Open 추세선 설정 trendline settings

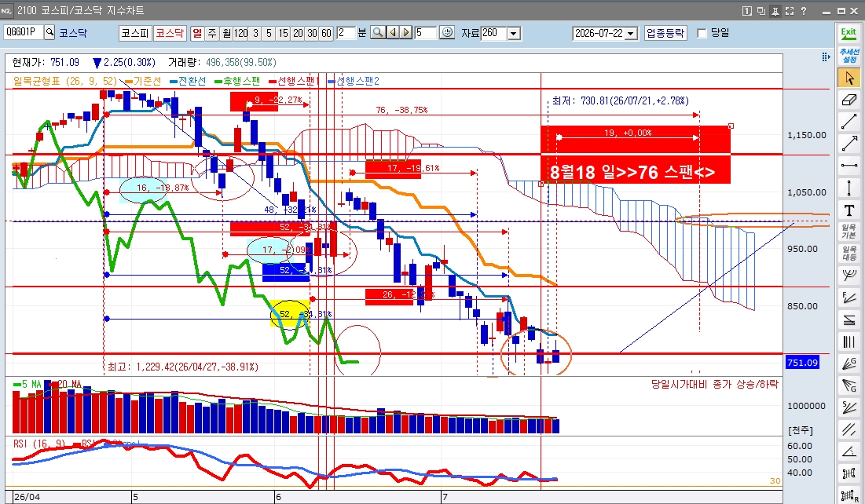pyautogui.click(x=849, y=56)
